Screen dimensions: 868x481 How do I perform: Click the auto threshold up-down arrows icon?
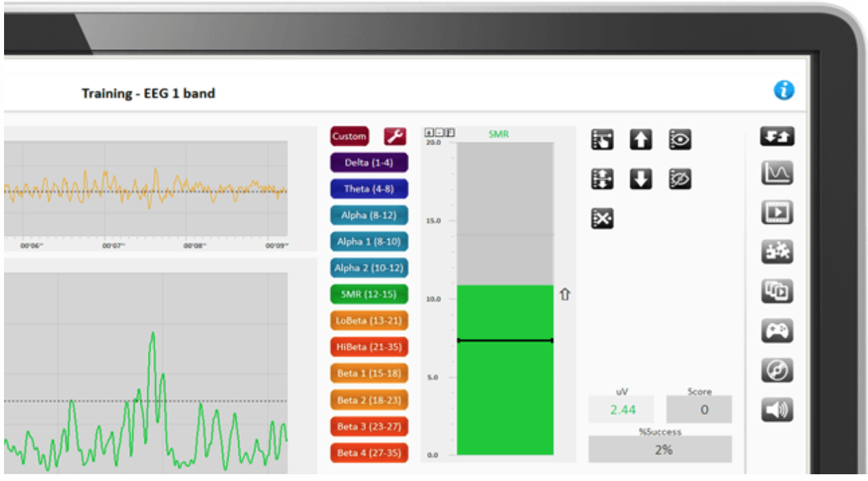602,179
